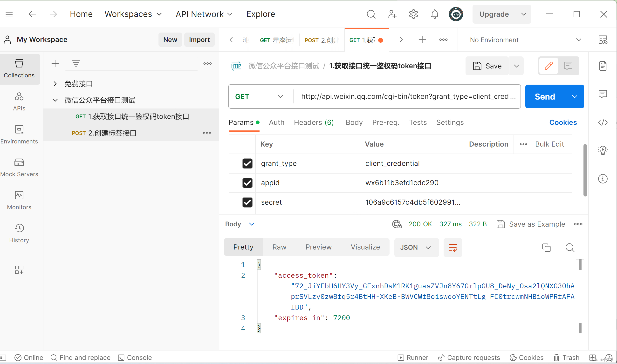Click the params table scrollbar
The width and height of the screenshot is (617, 364).
[x=585, y=170]
